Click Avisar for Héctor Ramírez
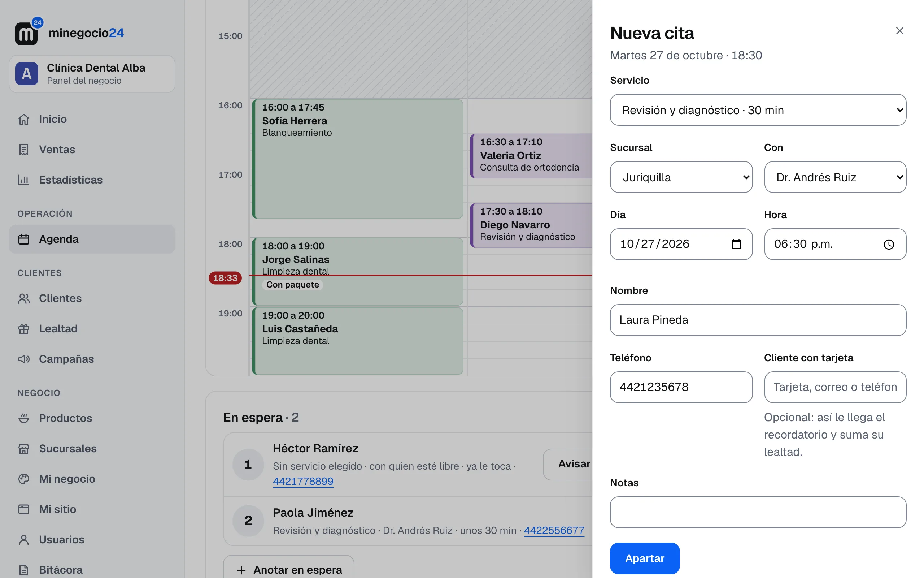This screenshot has height=578, width=924. tap(568, 465)
